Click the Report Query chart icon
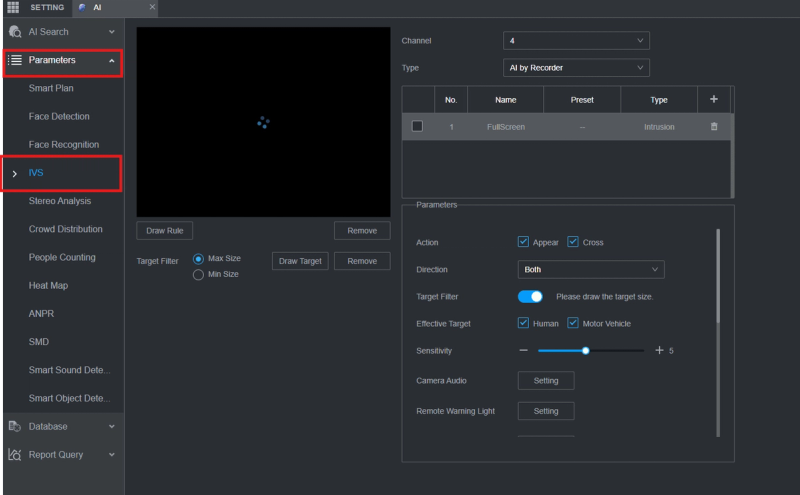 [15, 455]
